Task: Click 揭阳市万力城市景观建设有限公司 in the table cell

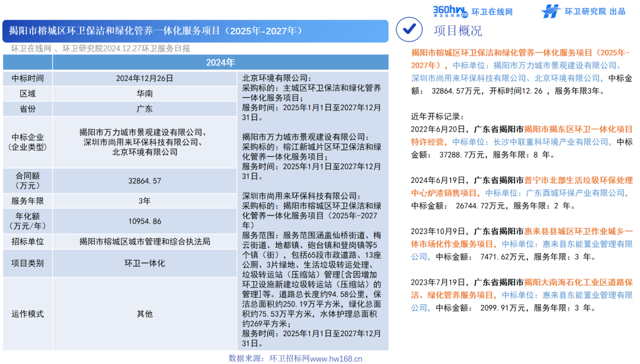Action: (142, 133)
